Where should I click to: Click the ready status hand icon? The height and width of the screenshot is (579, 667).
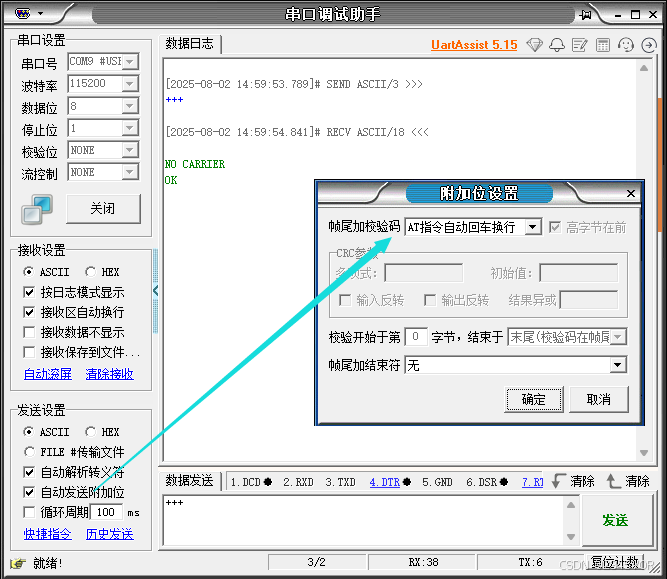17,563
